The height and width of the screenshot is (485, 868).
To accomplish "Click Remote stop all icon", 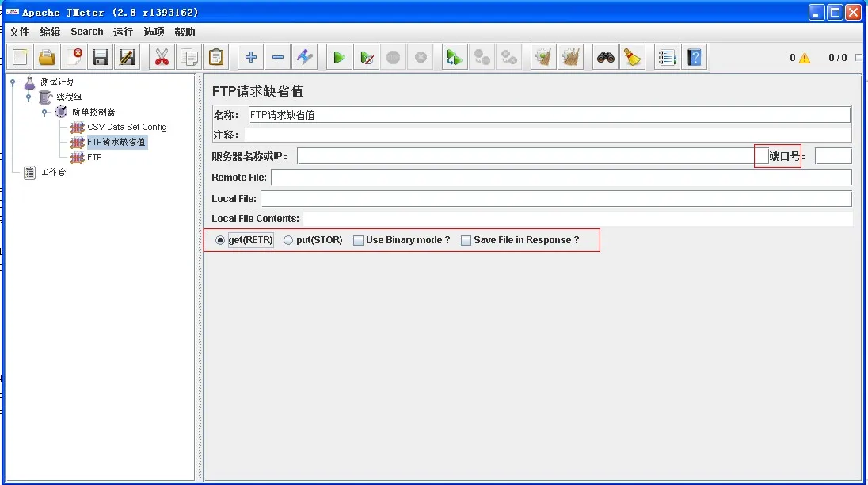I will [482, 57].
